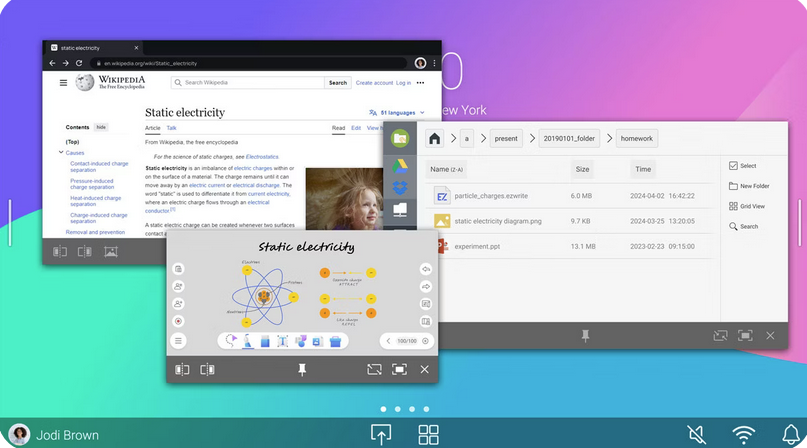
Task: Collapse the Causes section in Contents
Action: pyautogui.click(x=61, y=153)
